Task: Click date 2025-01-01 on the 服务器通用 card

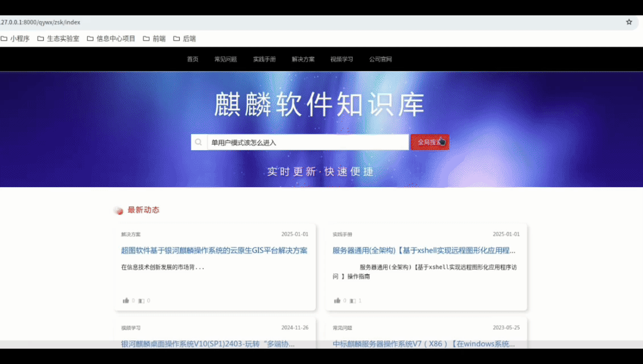Action: click(x=506, y=234)
